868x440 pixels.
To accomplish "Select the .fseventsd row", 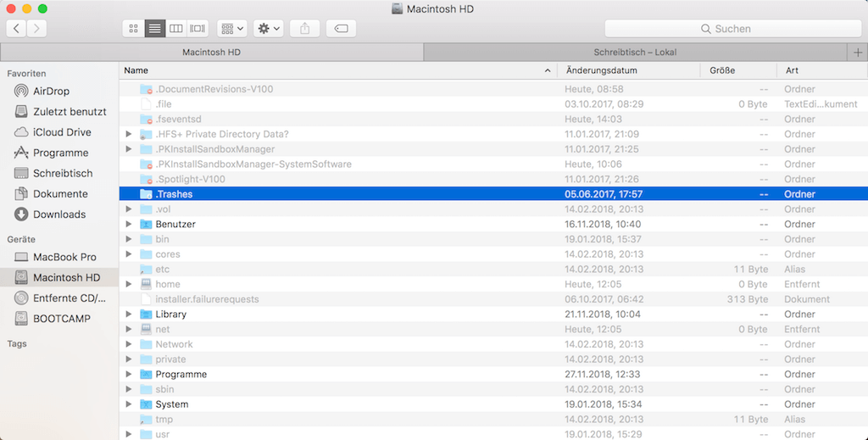I will click(494, 119).
